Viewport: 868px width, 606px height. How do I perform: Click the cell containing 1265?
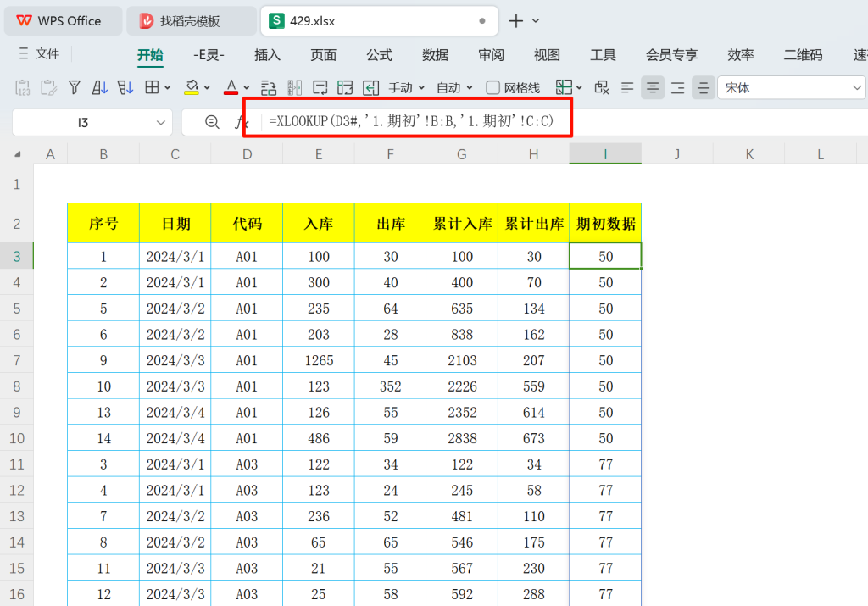pyautogui.click(x=319, y=360)
